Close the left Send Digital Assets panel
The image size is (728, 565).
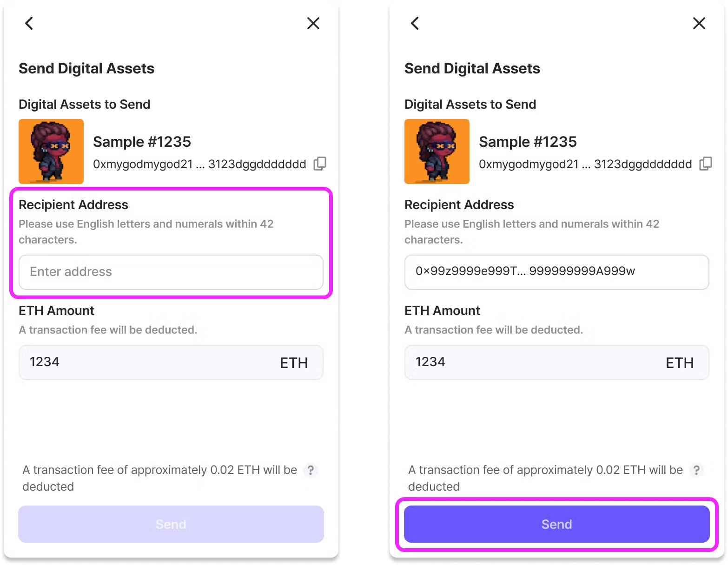tap(313, 23)
